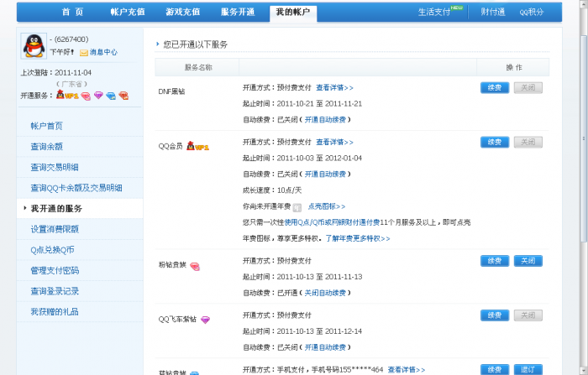Open the 帐户充值 tab

128,12
